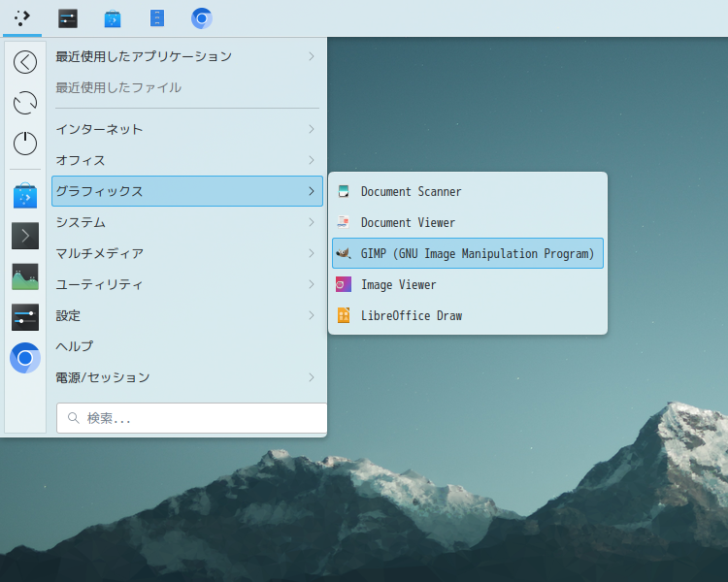Image resolution: width=728 pixels, height=582 pixels.
Task: Click the power shutdown icon in sidebar
Action: (25, 144)
